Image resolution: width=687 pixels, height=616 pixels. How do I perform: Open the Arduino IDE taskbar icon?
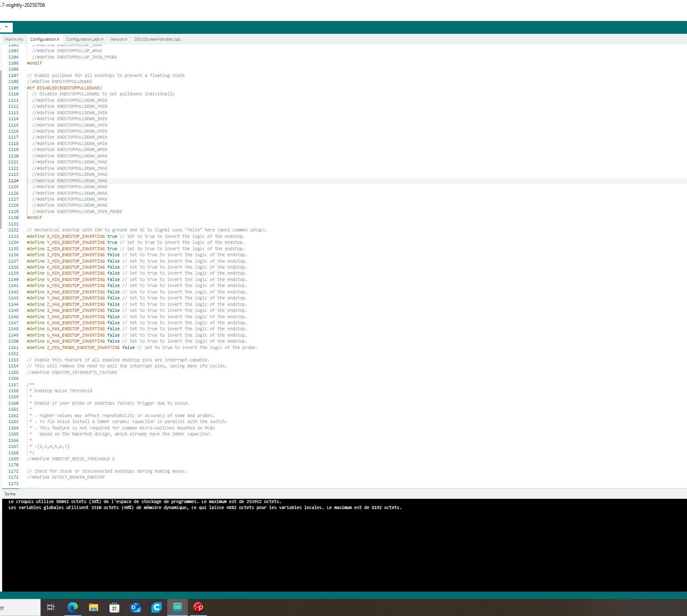pos(177,607)
